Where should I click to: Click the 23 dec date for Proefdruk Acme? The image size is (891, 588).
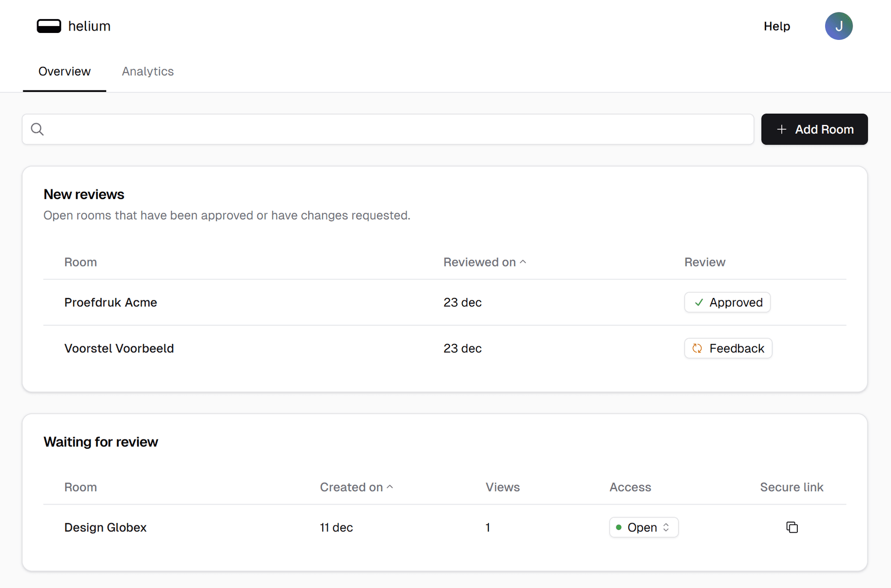pos(462,302)
